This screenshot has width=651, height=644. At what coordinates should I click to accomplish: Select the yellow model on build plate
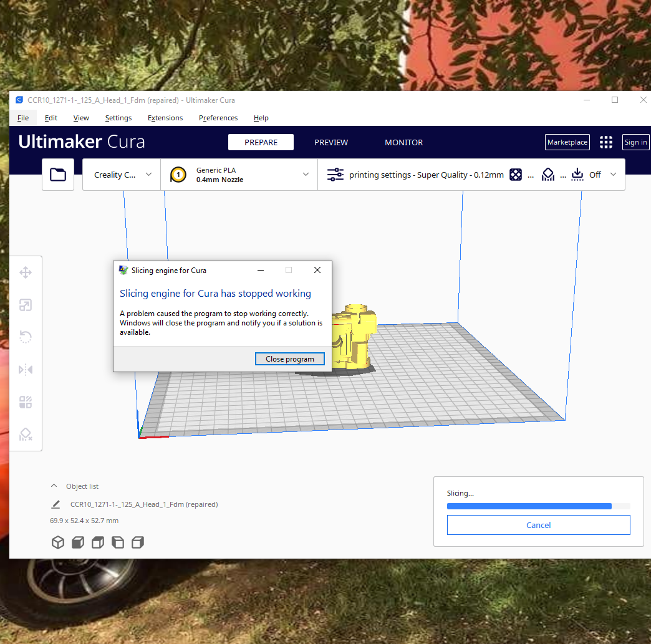[x=356, y=337]
